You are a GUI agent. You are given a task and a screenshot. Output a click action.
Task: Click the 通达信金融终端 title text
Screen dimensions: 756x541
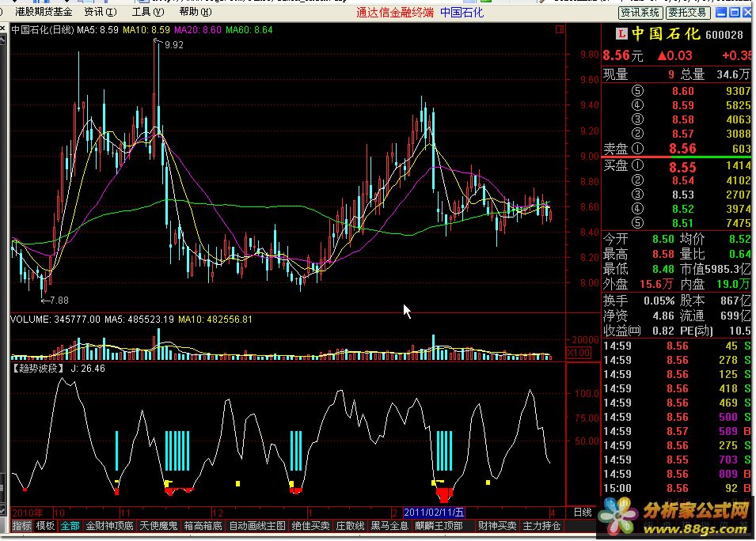(x=395, y=13)
